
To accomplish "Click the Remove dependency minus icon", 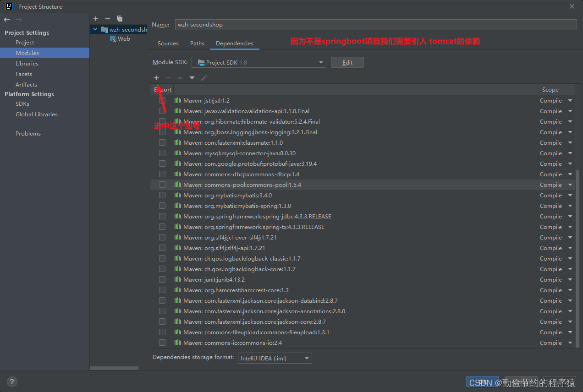I will (x=168, y=78).
